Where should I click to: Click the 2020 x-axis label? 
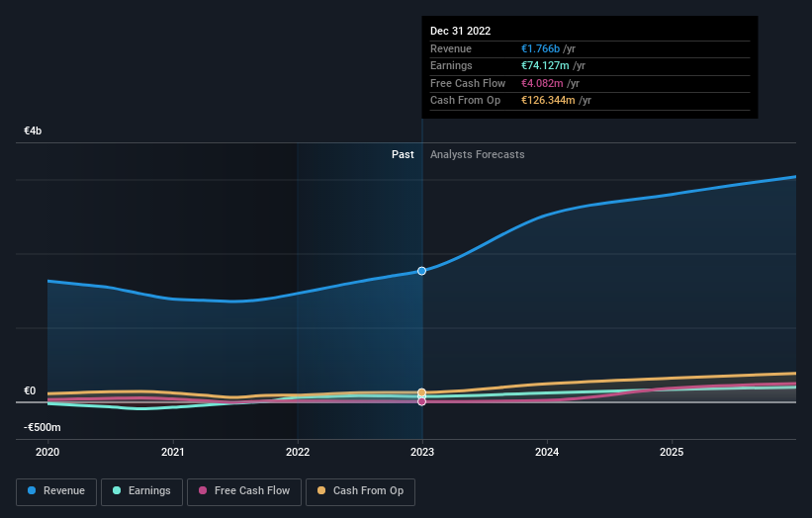(x=47, y=453)
